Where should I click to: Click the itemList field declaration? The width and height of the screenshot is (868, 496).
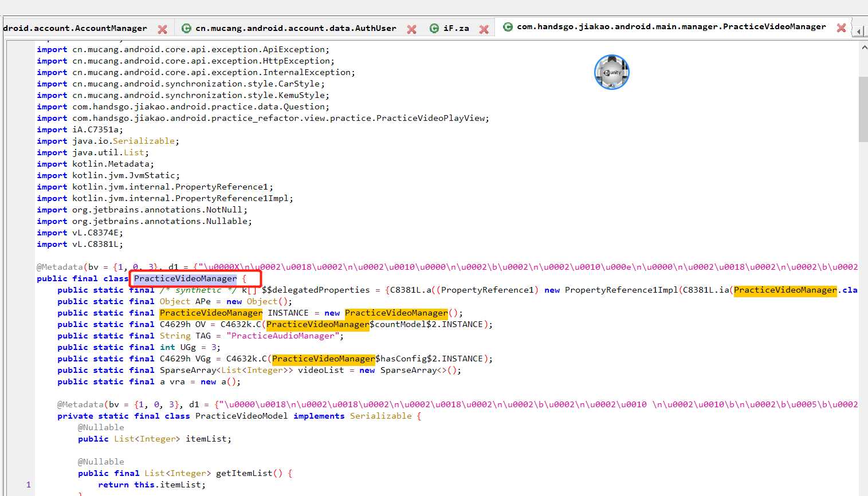(155, 439)
